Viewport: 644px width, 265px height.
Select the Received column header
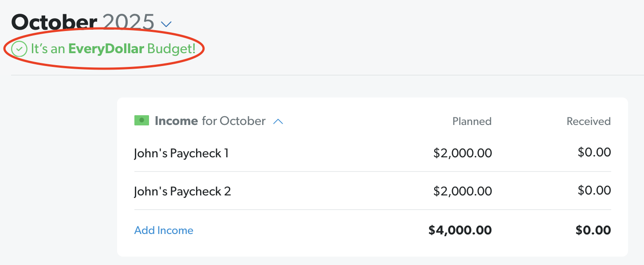588,121
